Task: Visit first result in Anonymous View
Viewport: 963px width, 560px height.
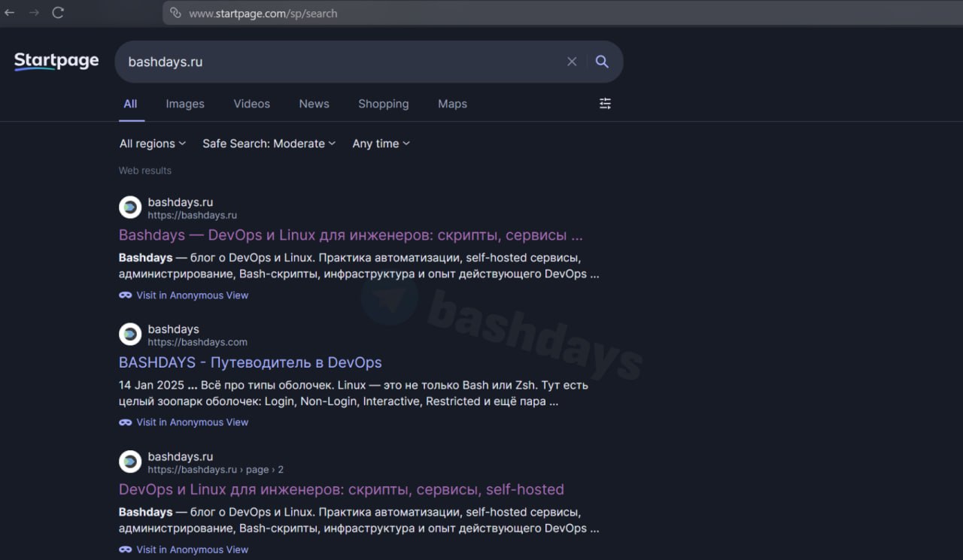Action: point(192,295)
